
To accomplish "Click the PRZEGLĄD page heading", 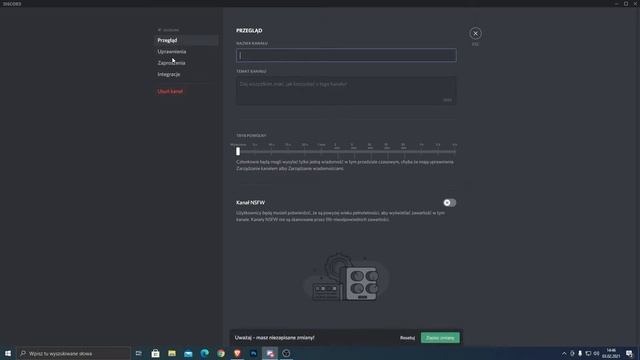I will tap(249, 31).
